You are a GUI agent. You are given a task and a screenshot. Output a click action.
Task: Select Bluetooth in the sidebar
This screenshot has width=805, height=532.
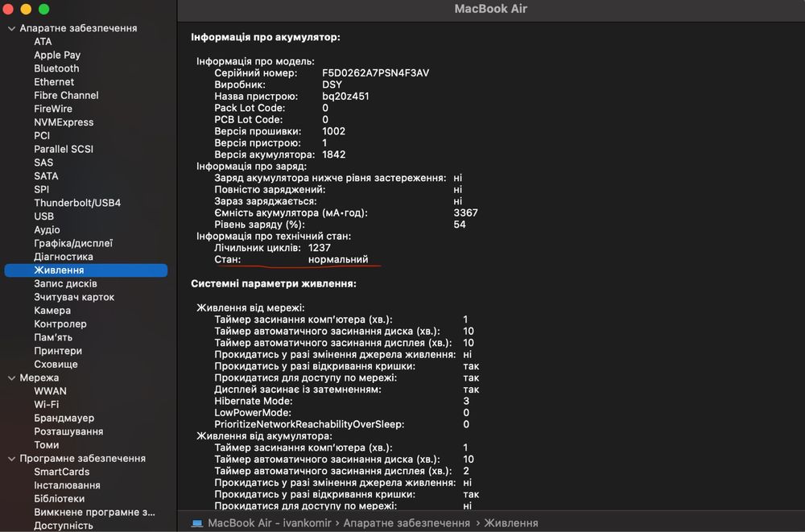tap(56, 68)
